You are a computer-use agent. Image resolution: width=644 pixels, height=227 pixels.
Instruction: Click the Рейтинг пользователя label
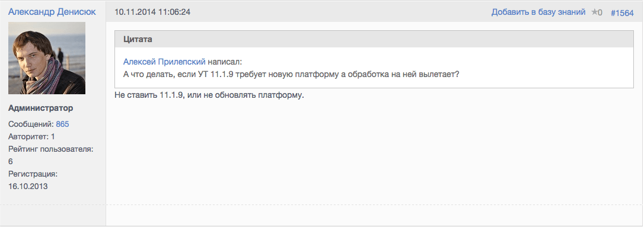click(x=51, y=149)
